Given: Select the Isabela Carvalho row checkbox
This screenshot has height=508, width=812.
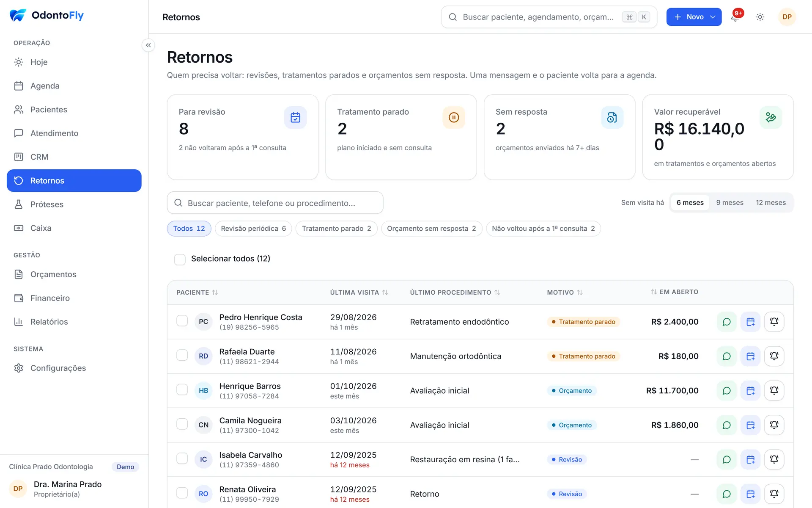Looking at the screenshot, I should pyautogui.click(x=182, y=458).
